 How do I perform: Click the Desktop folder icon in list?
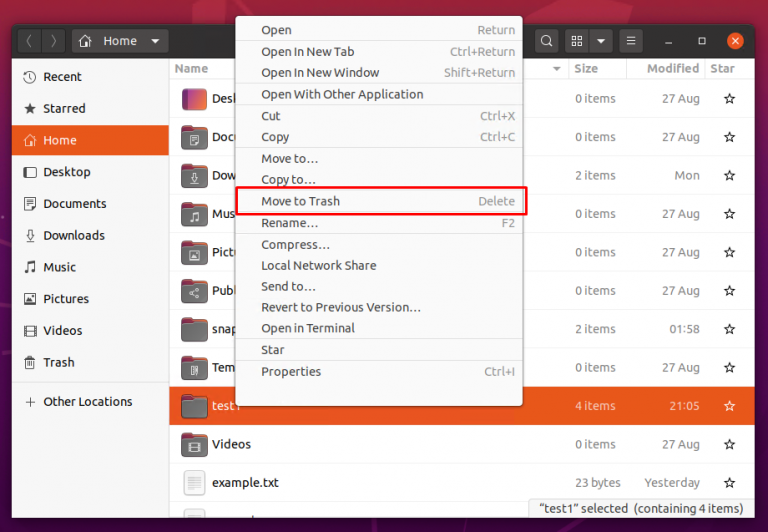click(194, 99)
